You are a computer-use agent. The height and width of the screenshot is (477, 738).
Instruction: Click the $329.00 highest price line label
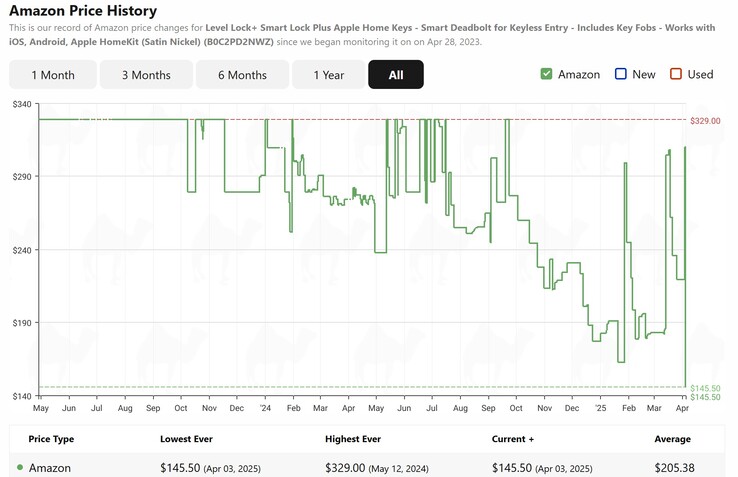tap(705, 121)
